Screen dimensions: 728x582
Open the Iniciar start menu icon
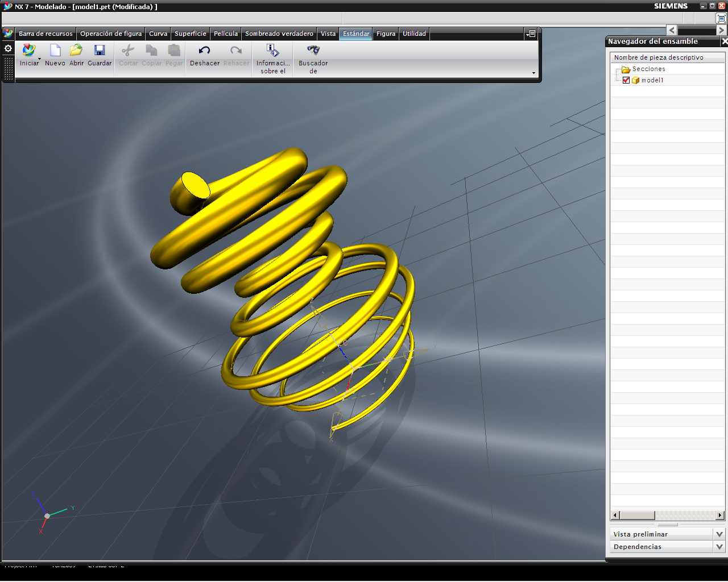(28, 51)
